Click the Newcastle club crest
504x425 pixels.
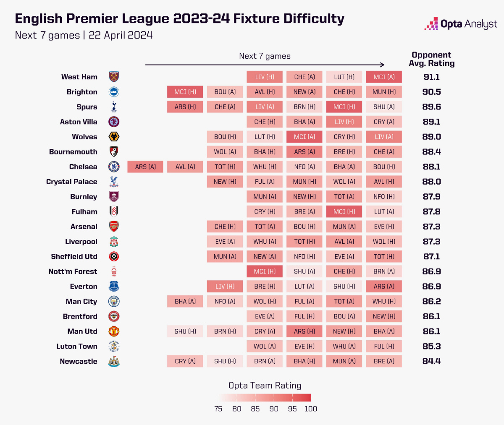[114, 361]
